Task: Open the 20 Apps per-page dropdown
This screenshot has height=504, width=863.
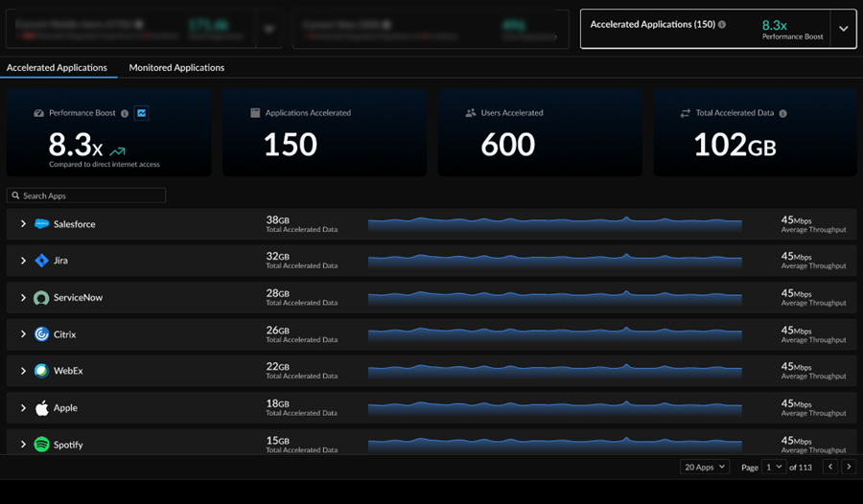Action: [705, 468]
